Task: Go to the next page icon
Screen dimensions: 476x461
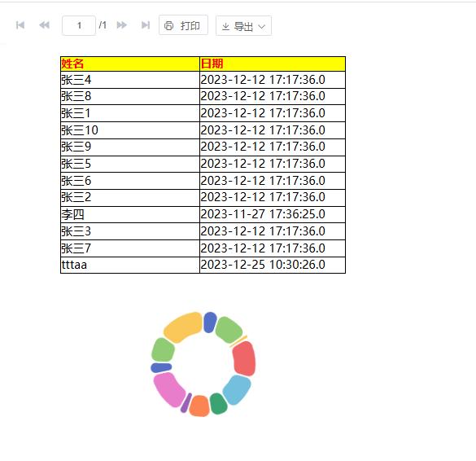Action: [122, 25]
